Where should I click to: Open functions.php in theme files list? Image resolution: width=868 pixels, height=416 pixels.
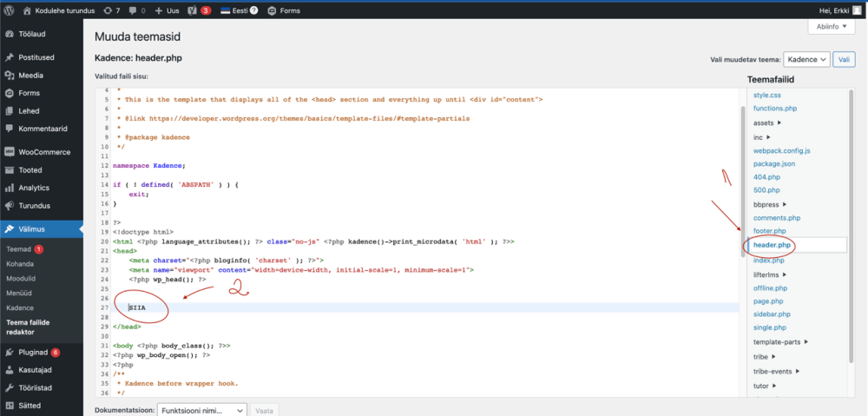(774, 109)
